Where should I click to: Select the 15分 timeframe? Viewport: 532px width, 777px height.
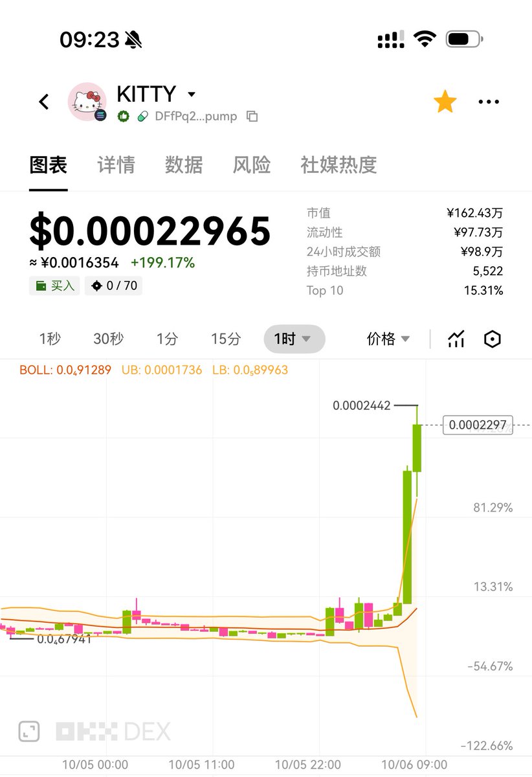226,339
